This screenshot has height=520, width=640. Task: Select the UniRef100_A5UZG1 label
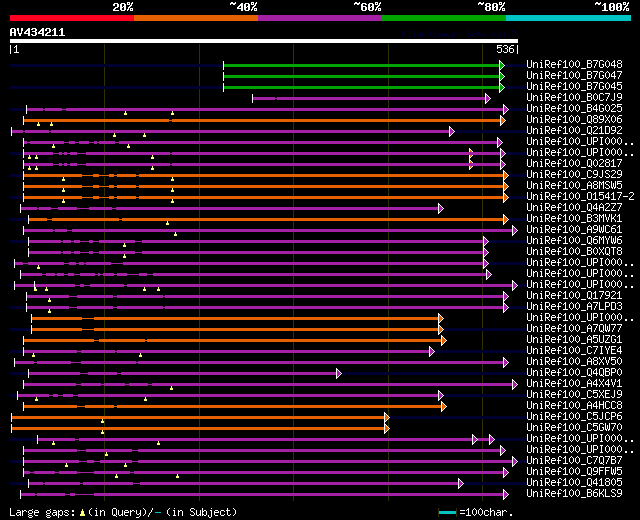coord(574,340)
